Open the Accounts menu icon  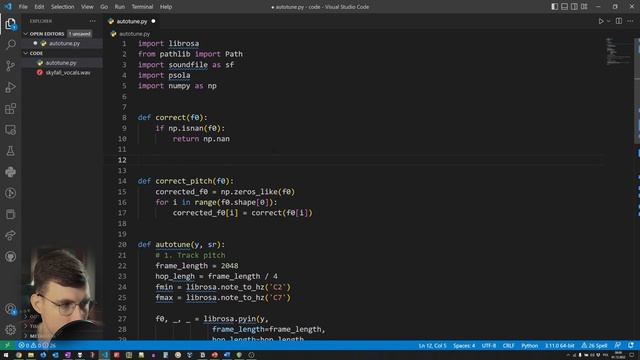11,309
